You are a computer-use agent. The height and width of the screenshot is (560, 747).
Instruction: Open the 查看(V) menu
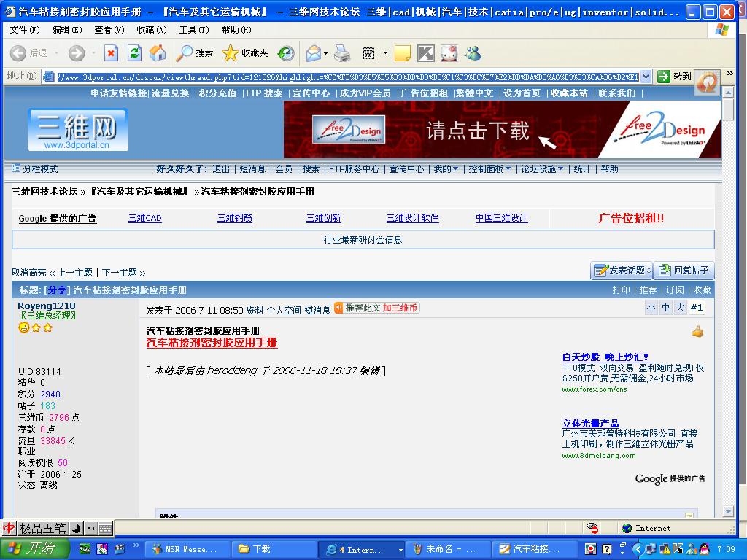(x=109, y=30)
